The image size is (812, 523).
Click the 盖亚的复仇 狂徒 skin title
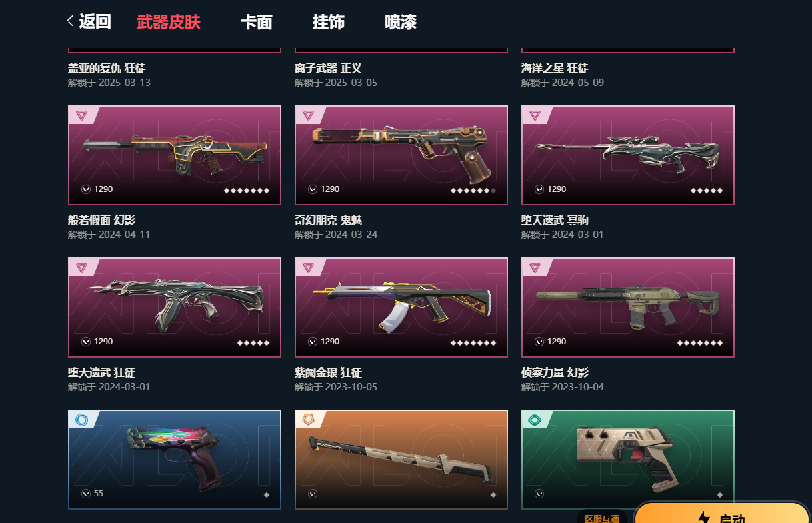tap(107, 69)
